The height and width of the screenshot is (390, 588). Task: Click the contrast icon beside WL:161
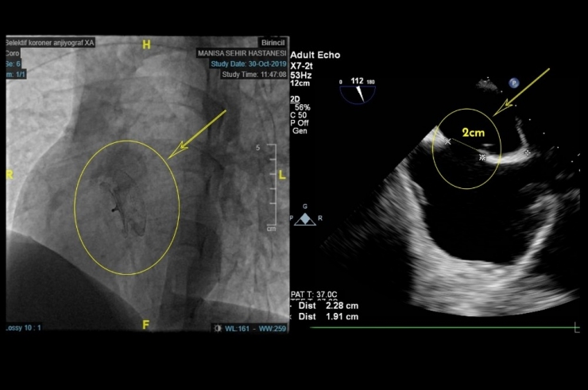coord(219,327)
